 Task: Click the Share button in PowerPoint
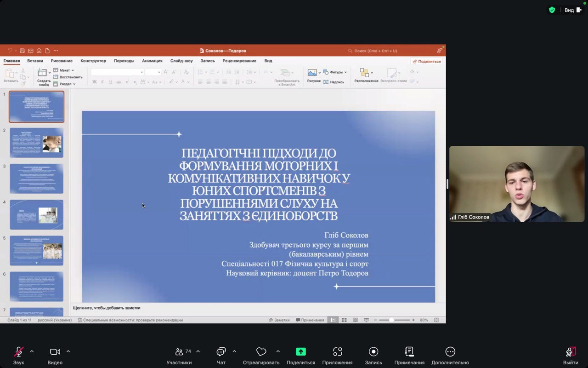(426, 61)
